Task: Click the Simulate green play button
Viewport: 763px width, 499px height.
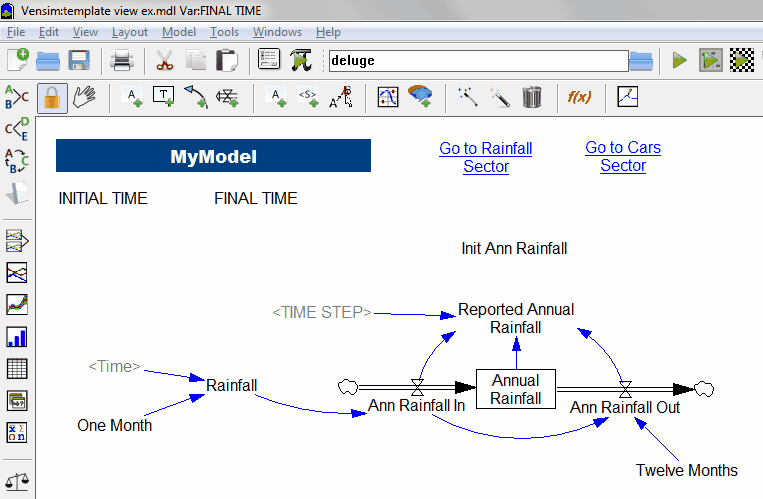Action: [679, 61]
